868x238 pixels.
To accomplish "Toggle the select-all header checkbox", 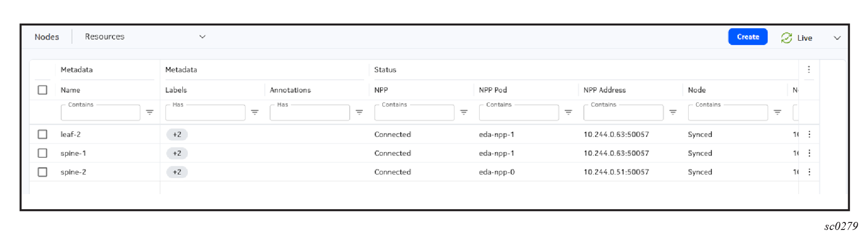I will 42,90.
